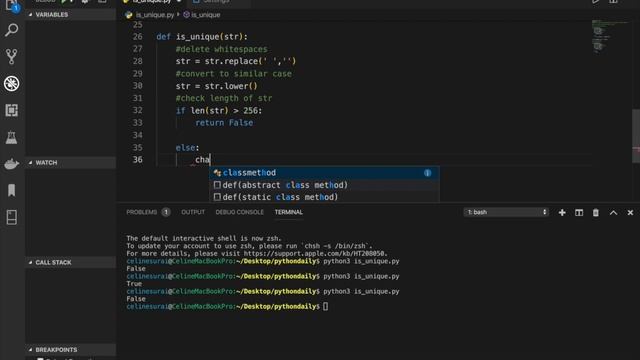The width and height of the screenshot is (640, 360).
Task: Click the 'if len(str) > 256:' line
Action: [219, 111]
